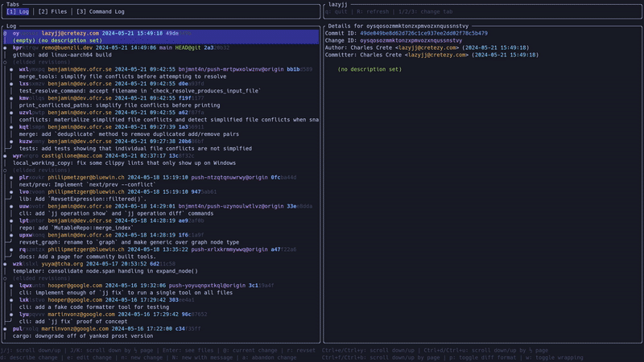Select the Log tab
The width and height of the screenshot is (644, 362).
click(x=17, y=12)
